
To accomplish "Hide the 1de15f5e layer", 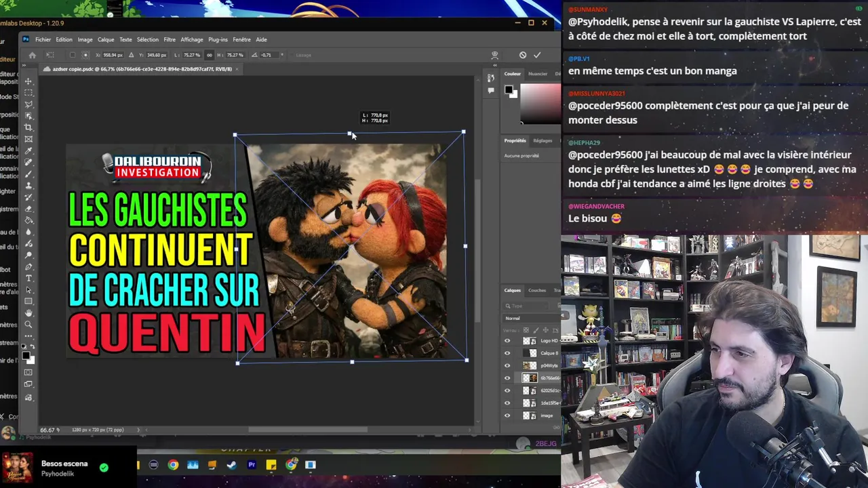I will (x=507, y=403).
